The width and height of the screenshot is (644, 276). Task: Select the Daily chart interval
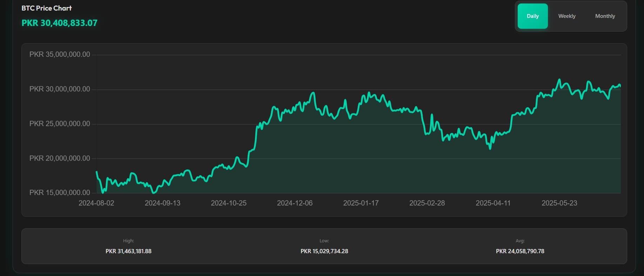[x=532, y=16]
